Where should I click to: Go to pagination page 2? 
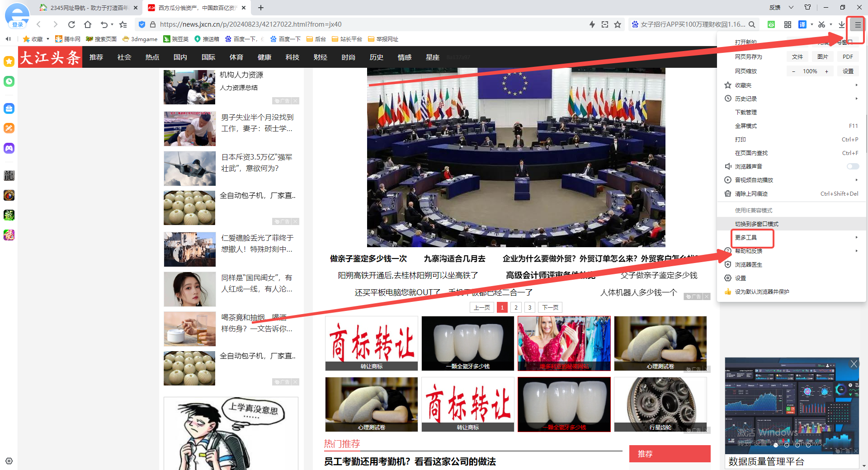516,307
